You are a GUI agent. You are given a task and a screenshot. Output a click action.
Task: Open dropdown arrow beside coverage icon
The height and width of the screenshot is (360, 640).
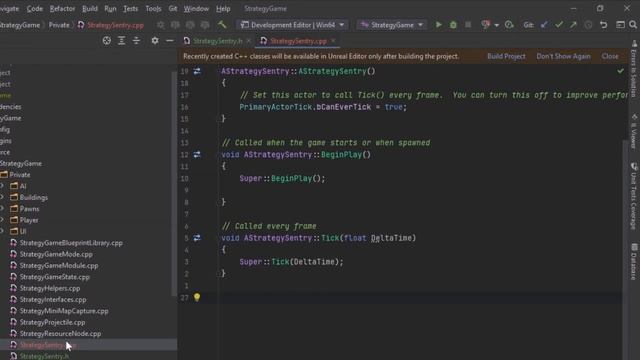point(496,25)
